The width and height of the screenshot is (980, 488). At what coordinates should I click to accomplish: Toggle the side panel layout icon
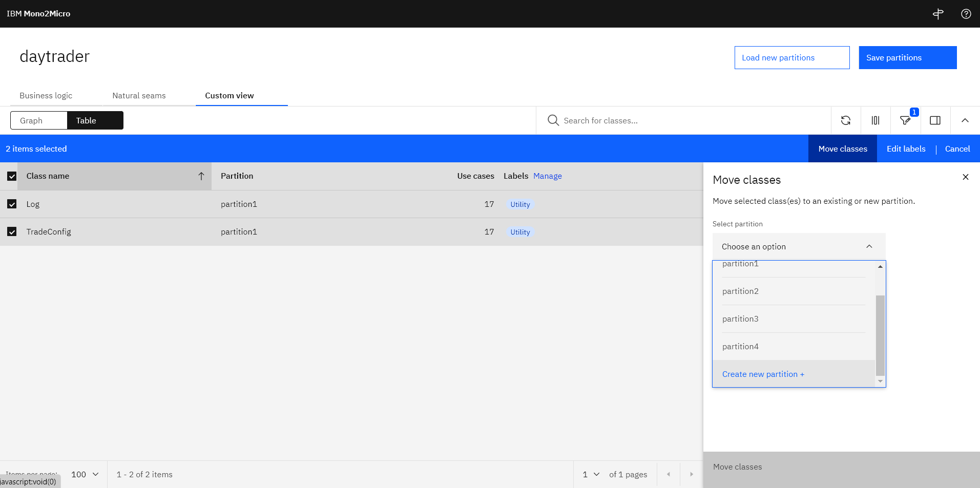935,120
